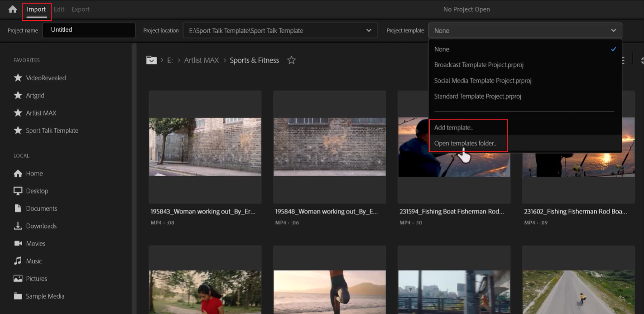The image size is (644, 314).
Task: Open the folder dropdown icon in the breadcrumb bar
Action: [151, 59]
